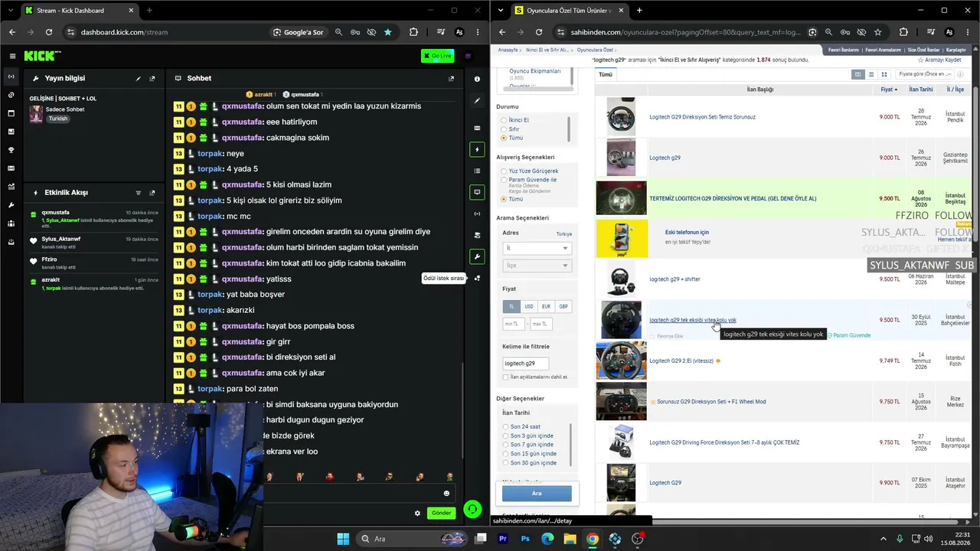Select the Sıfır condition radio
980x551 pixels.
[504, 129]
